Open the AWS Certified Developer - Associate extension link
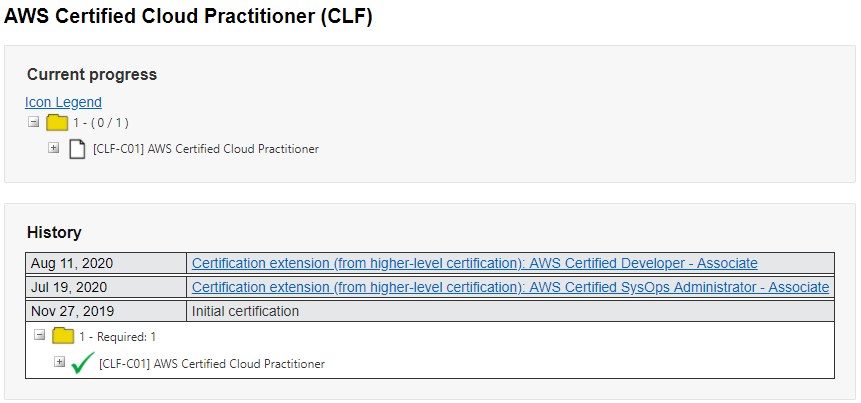Viewport: 861px width, 403px height. pos(474,263)
